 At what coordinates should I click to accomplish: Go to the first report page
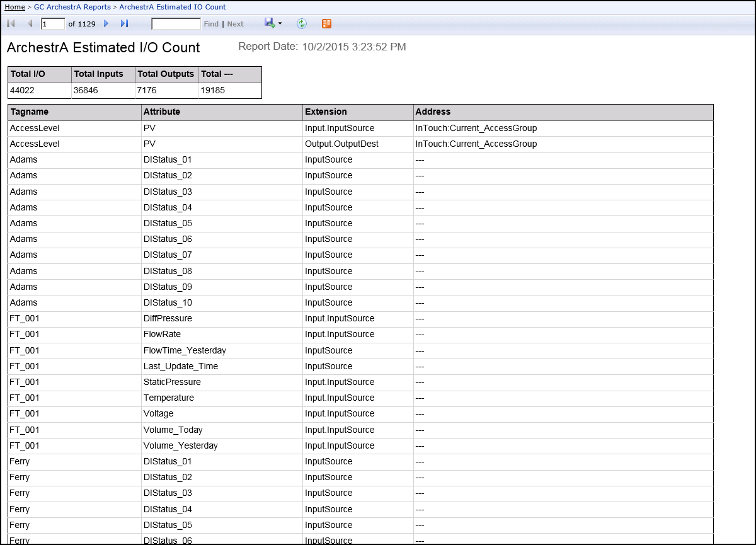click(x=11, y=24)
